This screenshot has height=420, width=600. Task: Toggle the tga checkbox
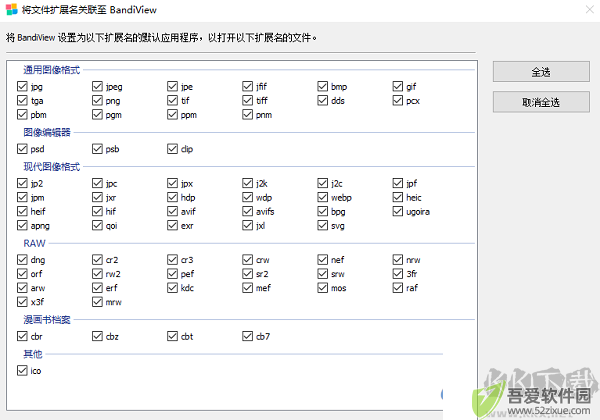pos(22,101)
